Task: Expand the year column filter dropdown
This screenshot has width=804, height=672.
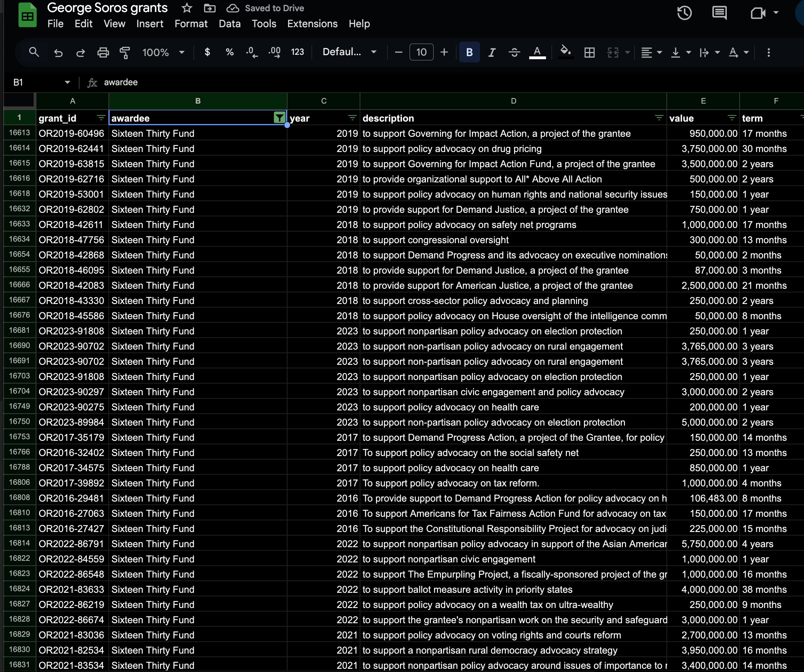Action: click(352, 118)
